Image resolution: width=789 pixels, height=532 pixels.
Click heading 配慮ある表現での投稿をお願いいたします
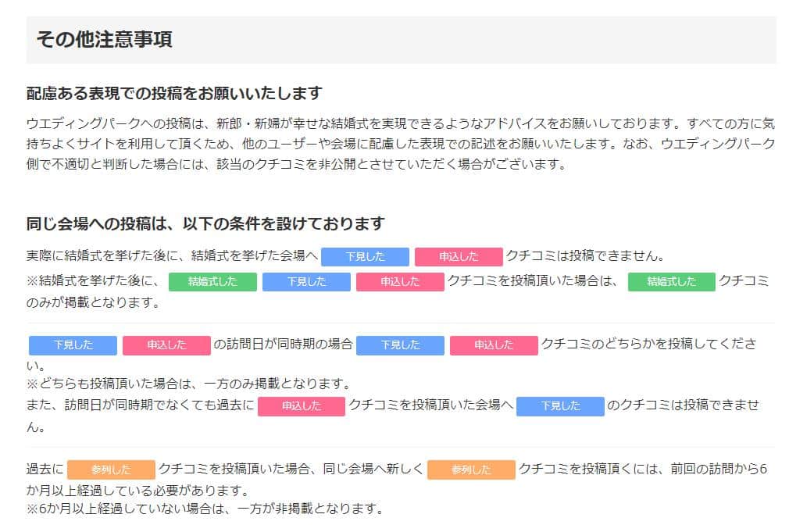point(174,93)
